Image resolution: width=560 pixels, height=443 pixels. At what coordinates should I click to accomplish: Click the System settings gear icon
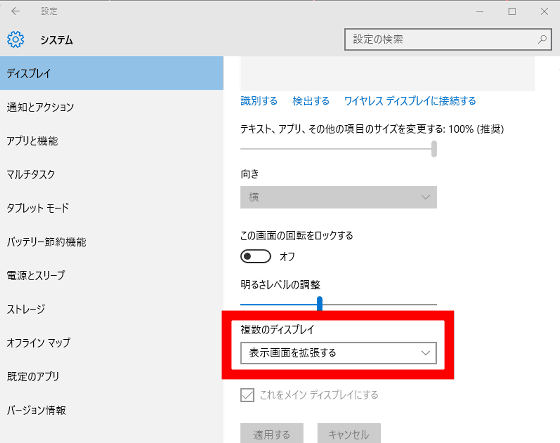pyautogui.click(x=16, y=39)
